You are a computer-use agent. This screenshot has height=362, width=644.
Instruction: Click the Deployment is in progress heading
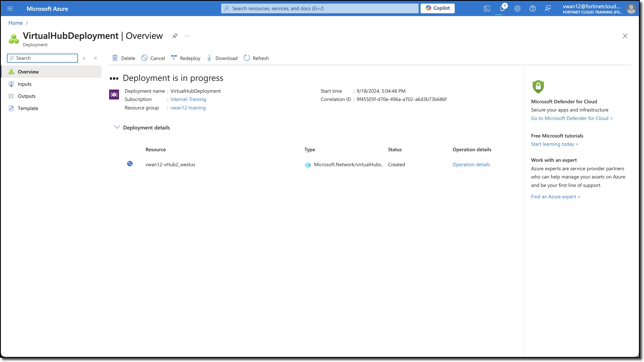coord(173,78)
